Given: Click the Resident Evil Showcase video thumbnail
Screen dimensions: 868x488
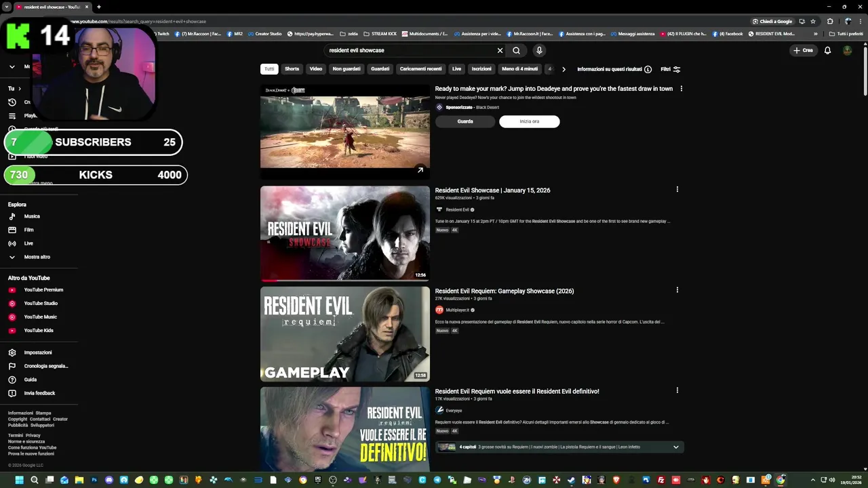Looking at the screenshot, I should coord(345,233).
